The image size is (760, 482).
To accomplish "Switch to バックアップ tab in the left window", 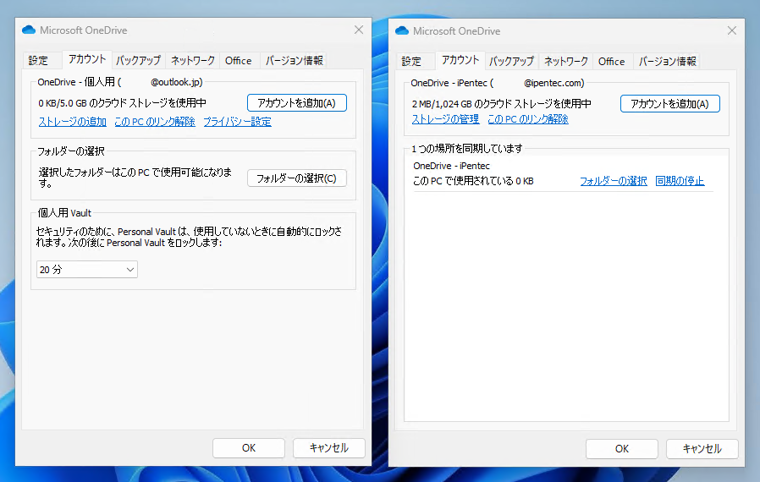I will point(138,61).
